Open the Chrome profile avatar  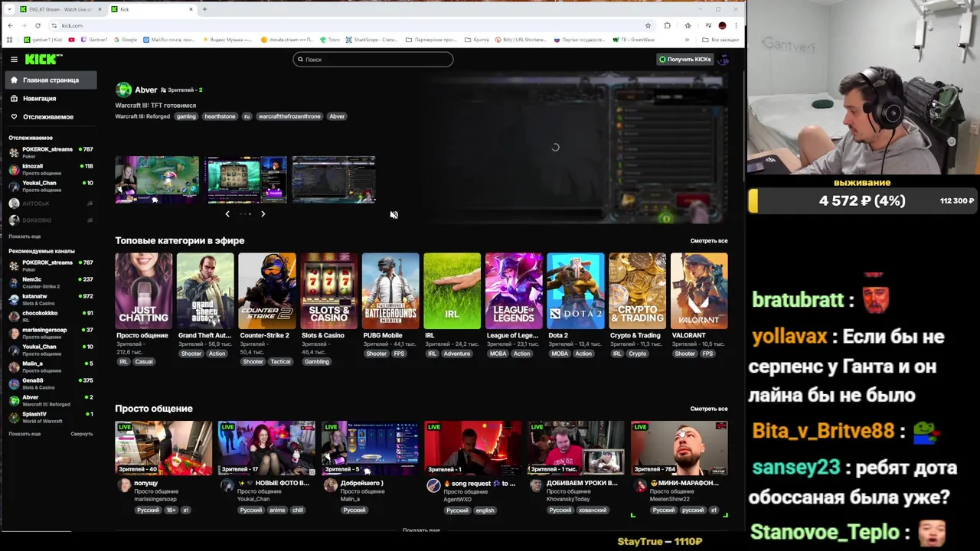point(722,25)
